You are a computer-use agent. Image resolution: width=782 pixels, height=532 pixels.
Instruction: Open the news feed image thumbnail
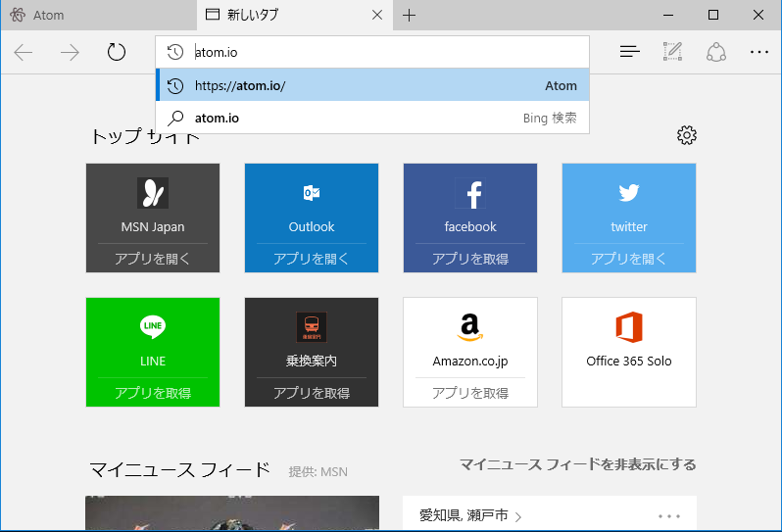pyautogui.click(x=232, y=512)
